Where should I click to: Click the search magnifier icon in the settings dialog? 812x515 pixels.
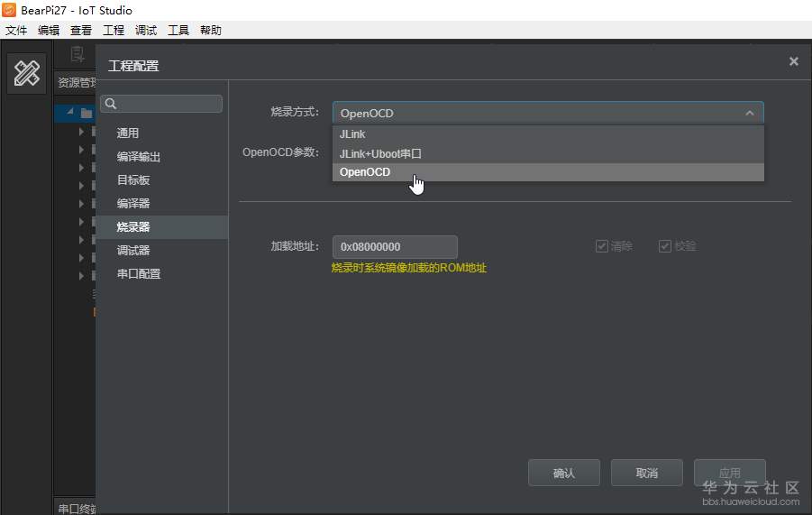point(111,104)
